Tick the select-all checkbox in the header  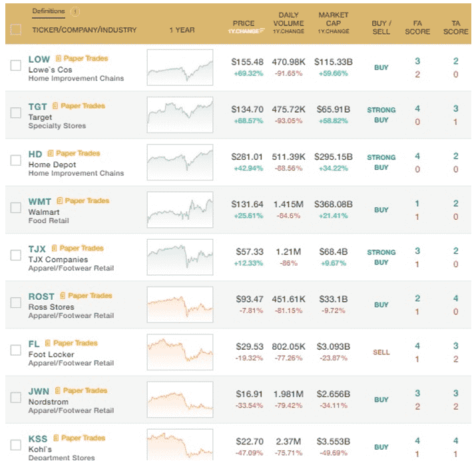(16, 30)
